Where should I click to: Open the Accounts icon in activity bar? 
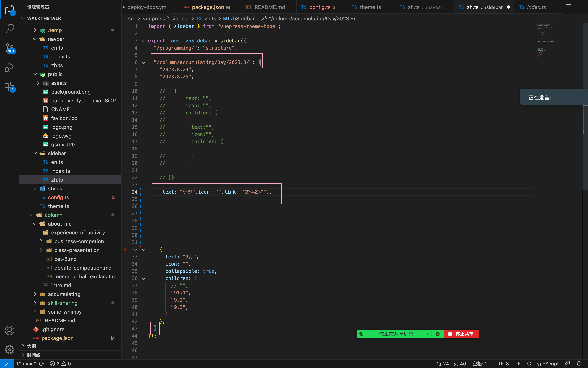pos(9,330)
